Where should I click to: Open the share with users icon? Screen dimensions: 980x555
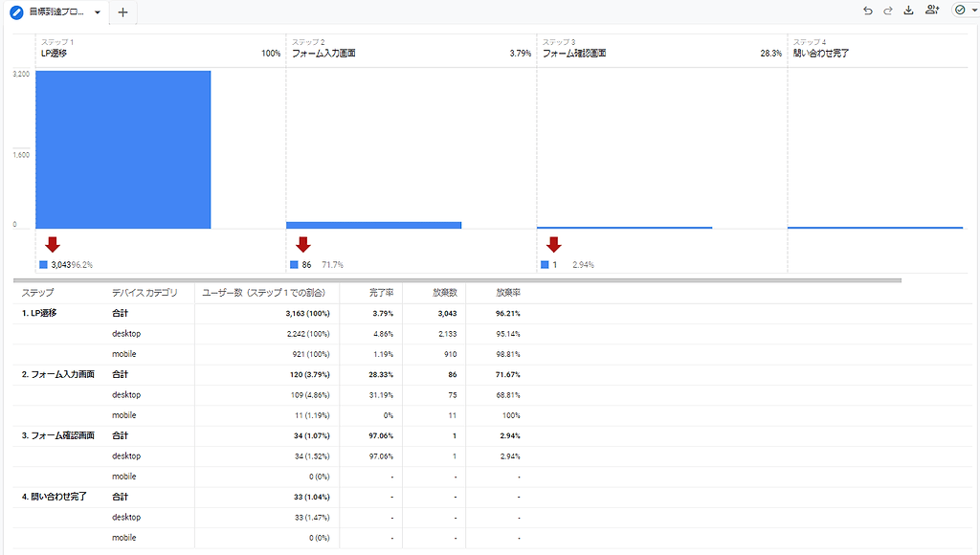tap(932, 10)
